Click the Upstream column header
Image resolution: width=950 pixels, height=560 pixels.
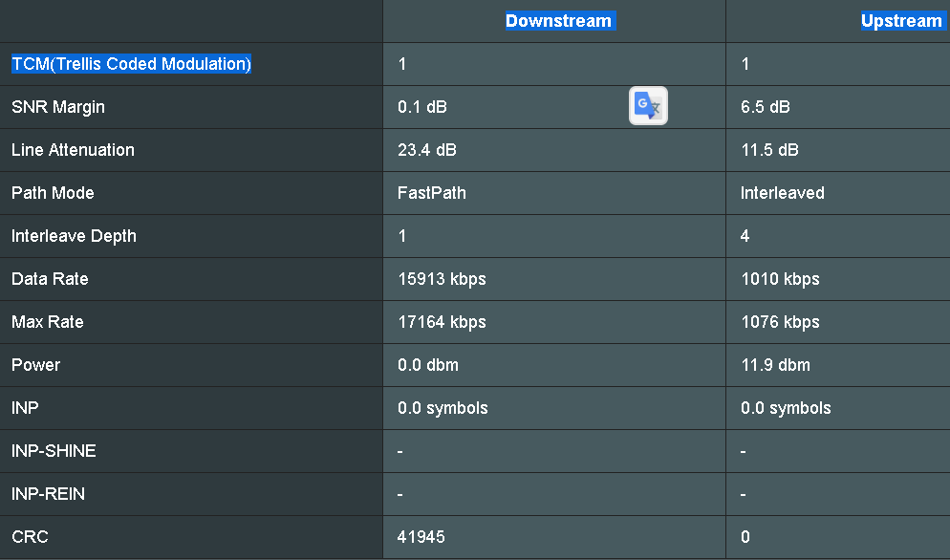pos(900,21)
